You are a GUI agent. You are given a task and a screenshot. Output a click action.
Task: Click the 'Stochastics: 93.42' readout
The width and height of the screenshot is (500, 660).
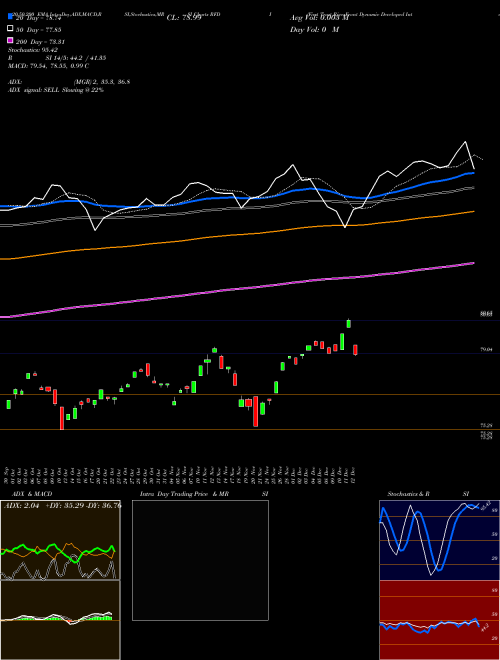pos(33,50)
